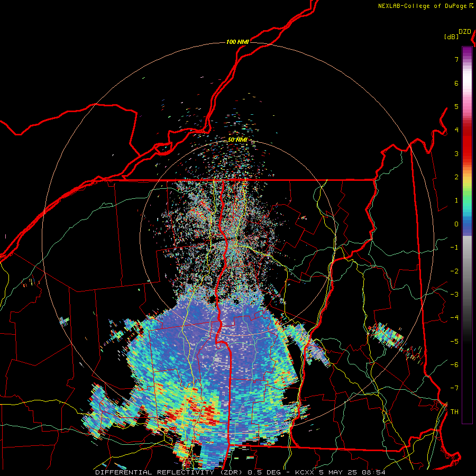476x476 pixels.
Task: Select the 5 tick on the color scale
Action: 456,106
